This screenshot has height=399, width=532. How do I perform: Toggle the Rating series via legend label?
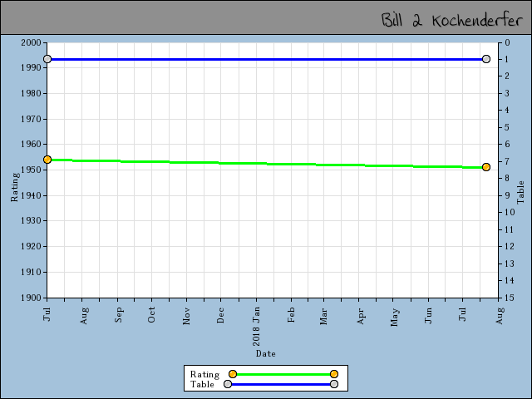pyautogui.click(x=204, y=374)
